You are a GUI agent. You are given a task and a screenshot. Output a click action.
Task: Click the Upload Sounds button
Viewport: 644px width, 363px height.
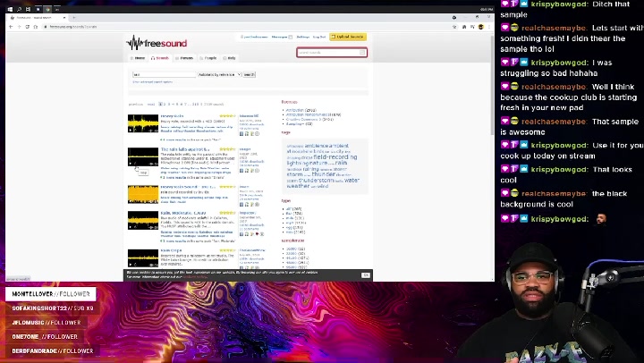pos(347,37)
